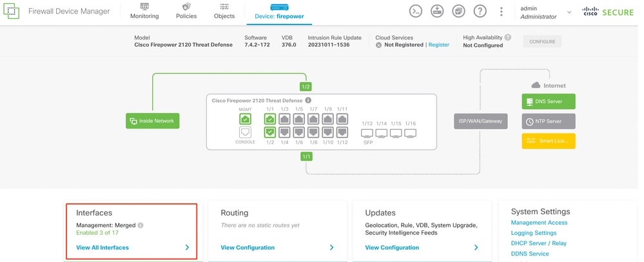Click info icon next to device name

(308, 101)
